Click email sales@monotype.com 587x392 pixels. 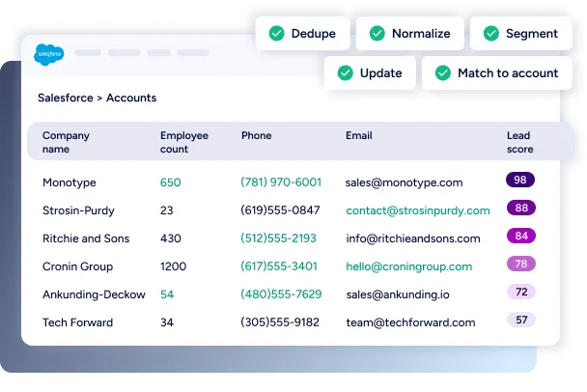(404, 182)
